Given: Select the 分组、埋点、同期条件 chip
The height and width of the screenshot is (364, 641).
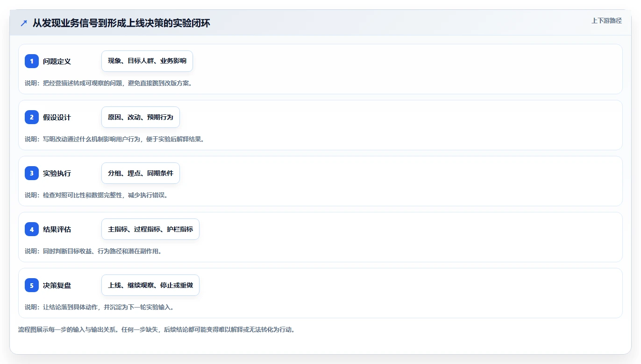Looking at the screenshot, I should [141, 173].
